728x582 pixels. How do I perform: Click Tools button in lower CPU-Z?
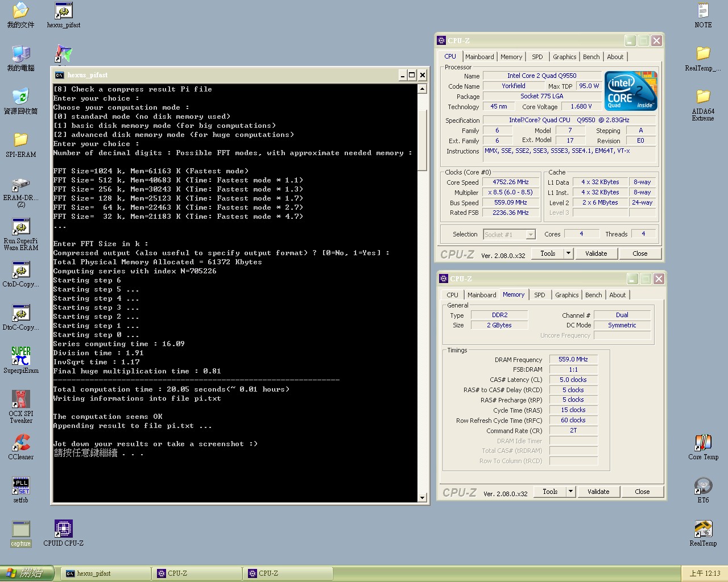click(x=550, y=492)
